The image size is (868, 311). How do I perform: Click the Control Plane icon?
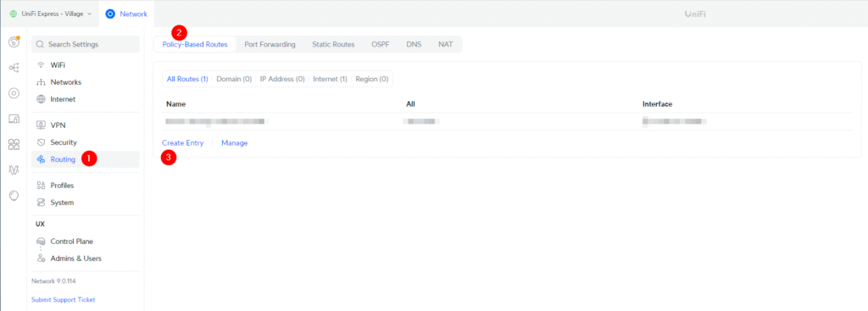(x=41, y=242)
